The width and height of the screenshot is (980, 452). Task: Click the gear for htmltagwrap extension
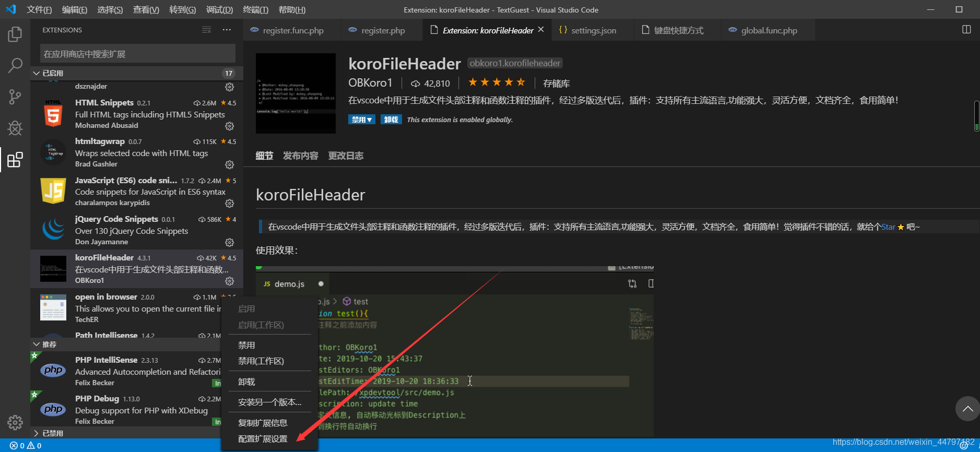(x=229, y=165)
